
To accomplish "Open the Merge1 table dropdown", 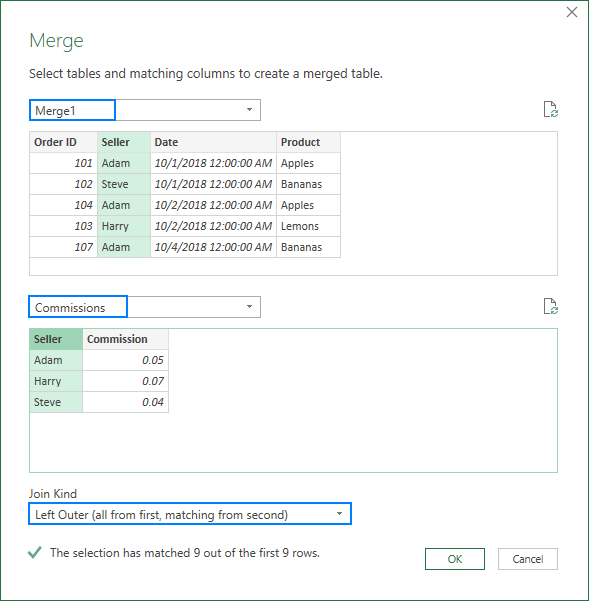I will click(249, 110).
